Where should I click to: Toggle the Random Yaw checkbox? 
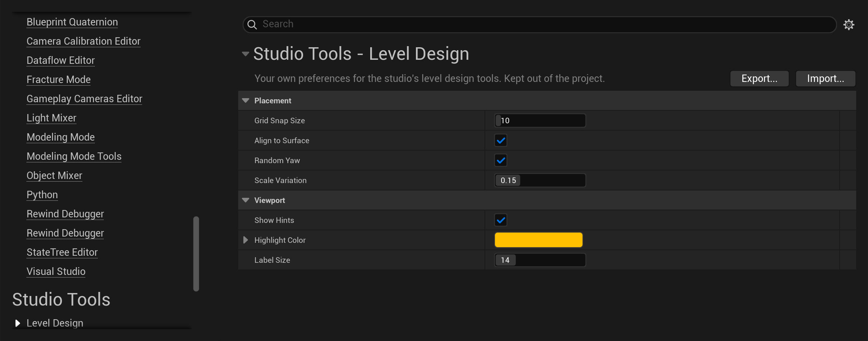coord(501,160)
